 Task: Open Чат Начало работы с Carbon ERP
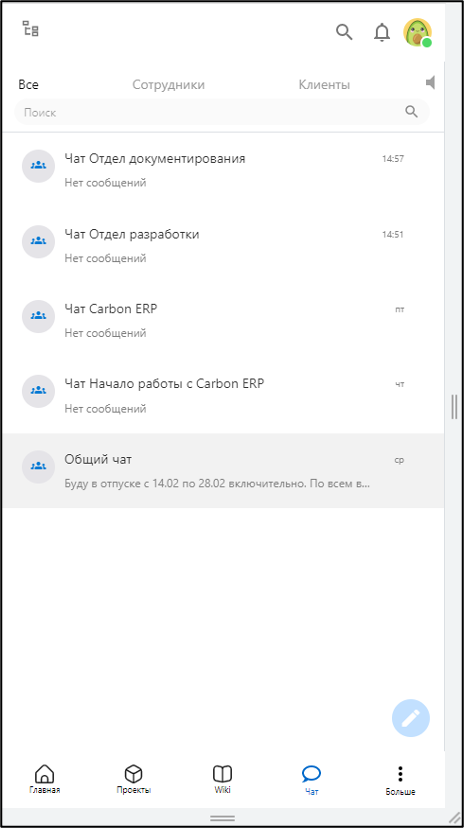222,395
